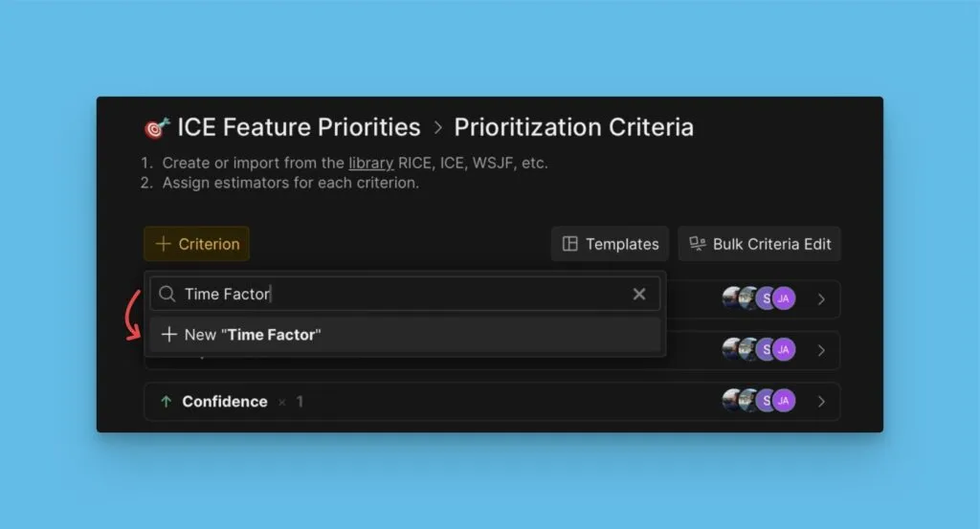The height and width of the screenshot is (529, 980).
Task: Click JA avatar in Confidence row
Action: (x=784, y=401)
